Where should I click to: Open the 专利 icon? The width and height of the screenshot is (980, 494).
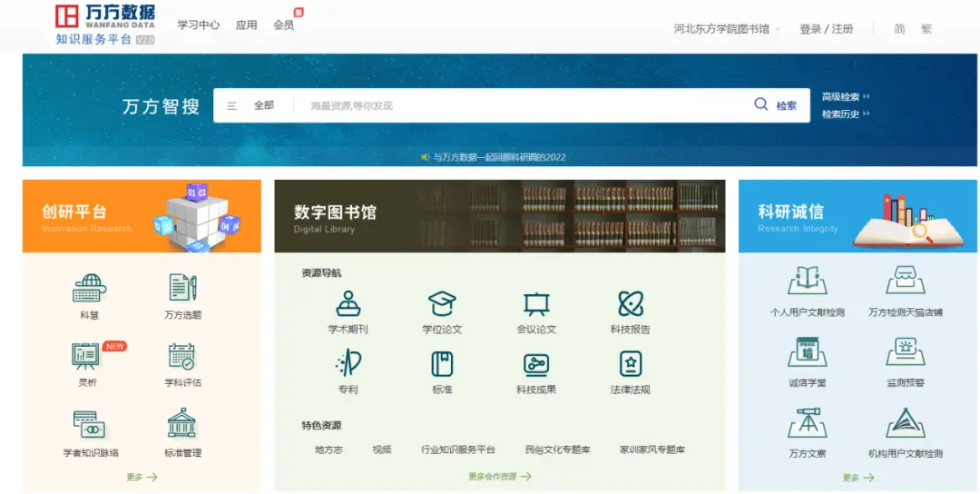click(x=348, y=363)
